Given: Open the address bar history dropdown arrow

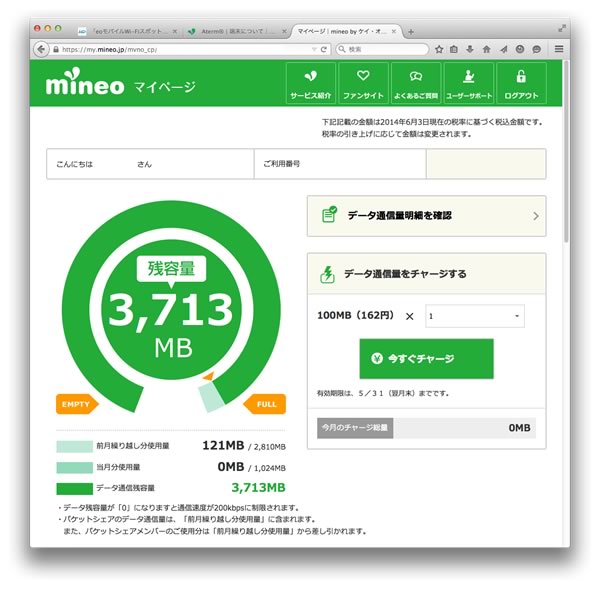Looking at the screenshot, I should tap(314, 49).
